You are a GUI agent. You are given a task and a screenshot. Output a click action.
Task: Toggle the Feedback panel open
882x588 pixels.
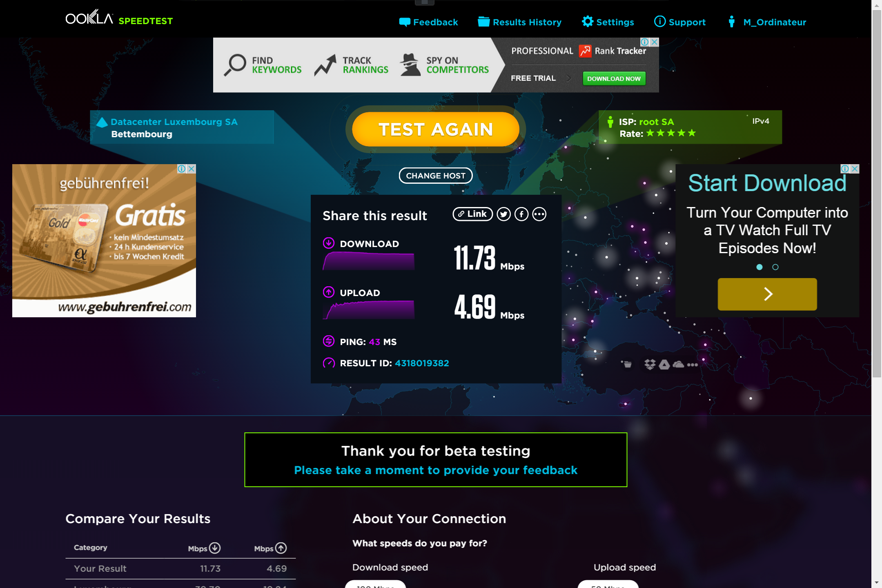click(x=428, y=22)
